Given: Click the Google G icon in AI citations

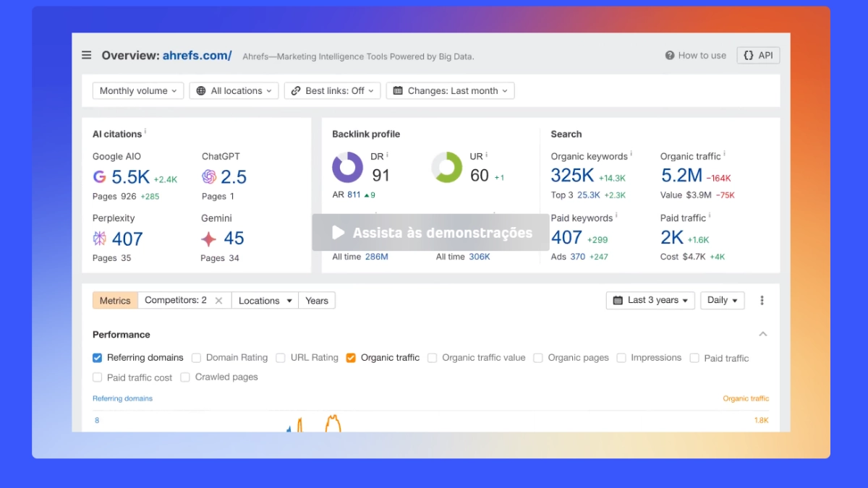Looking at the screenshot, I should pyautogui.click(x=100, y=176).
